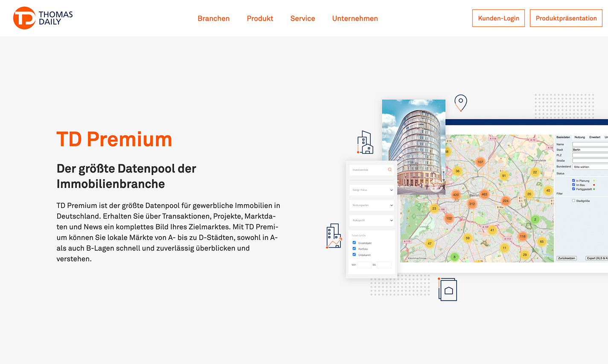This screenshot has height=364, width=608.
Task: Expand the Nutzungsarten dropdown
Action: (372, 205)
